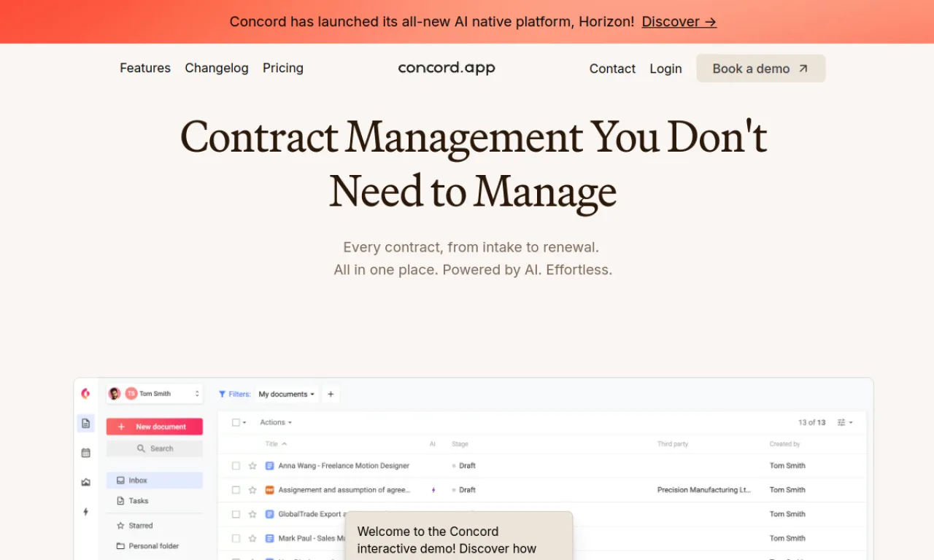The width and height of the screenshot is (934, 560).
Task: Click the purple AI bolt on Assignement row
Action: click(433, 490)
